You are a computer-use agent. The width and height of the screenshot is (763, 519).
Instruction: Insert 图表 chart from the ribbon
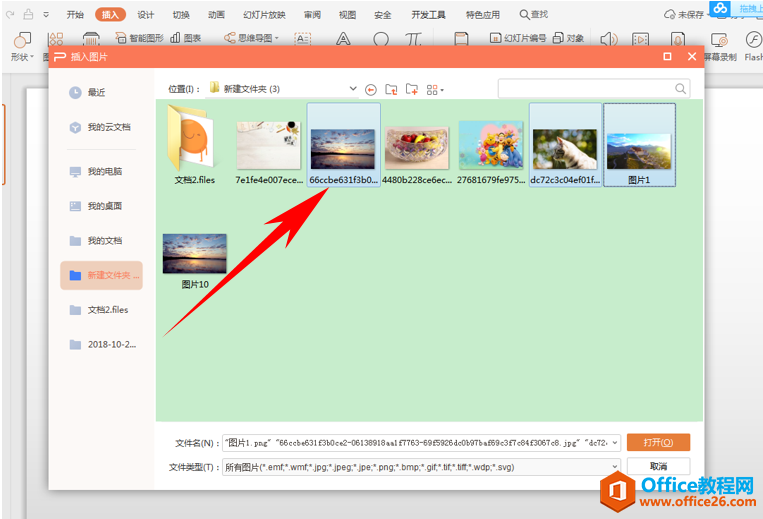pyautogui.click(x=186, y=37)
